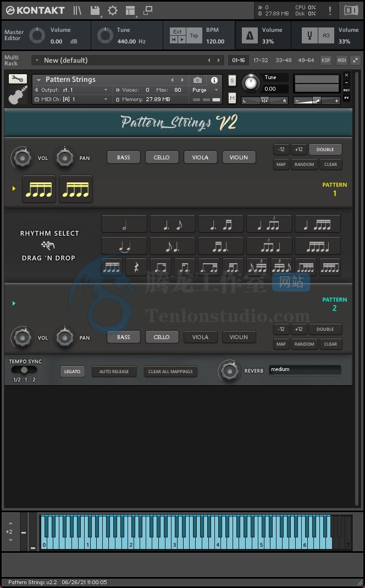Viewport: 365px width, 588px height.
Task: Open instrument edit wrench icon
Action: point(18,79)
